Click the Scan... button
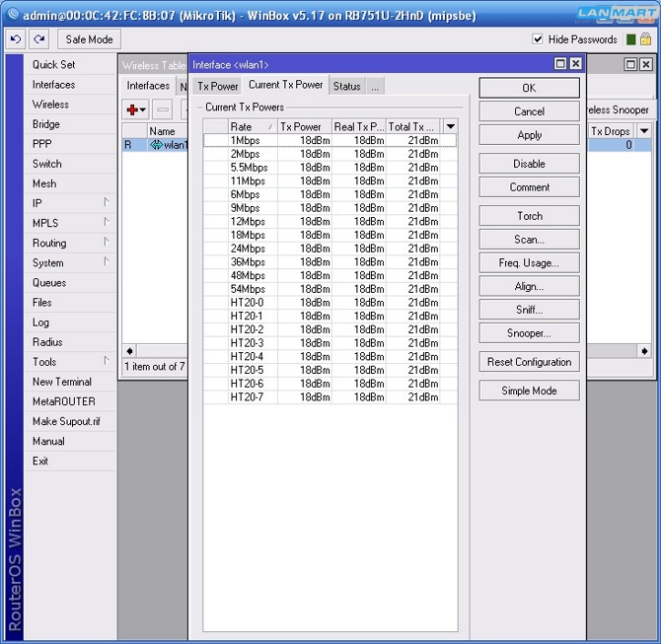The width and height of the screenshot is (661, 644). click(x=529, y=240)
